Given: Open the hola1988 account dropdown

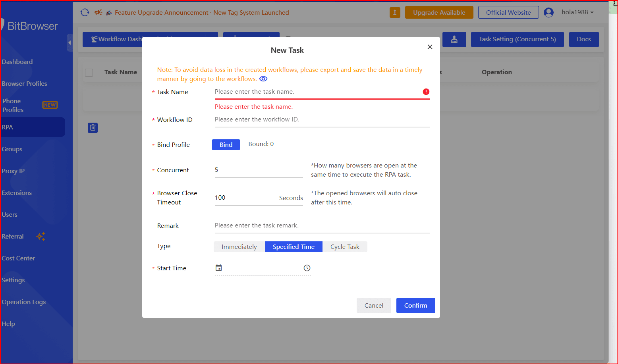Looking at the screenshot, I should tap(577, 12).
